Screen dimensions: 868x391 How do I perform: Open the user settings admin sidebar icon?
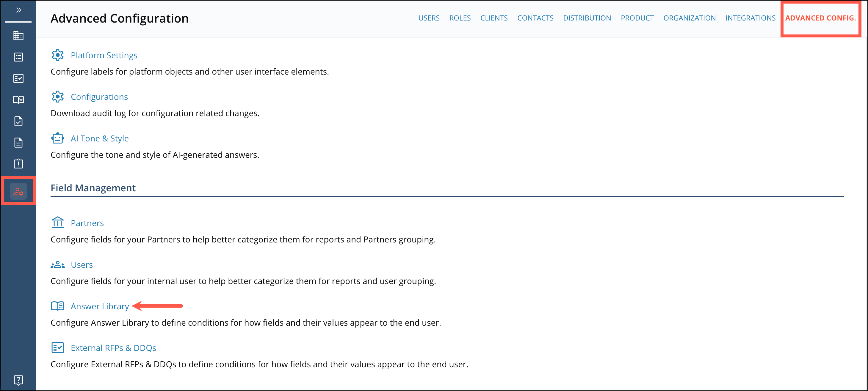[x=18, y=191]
